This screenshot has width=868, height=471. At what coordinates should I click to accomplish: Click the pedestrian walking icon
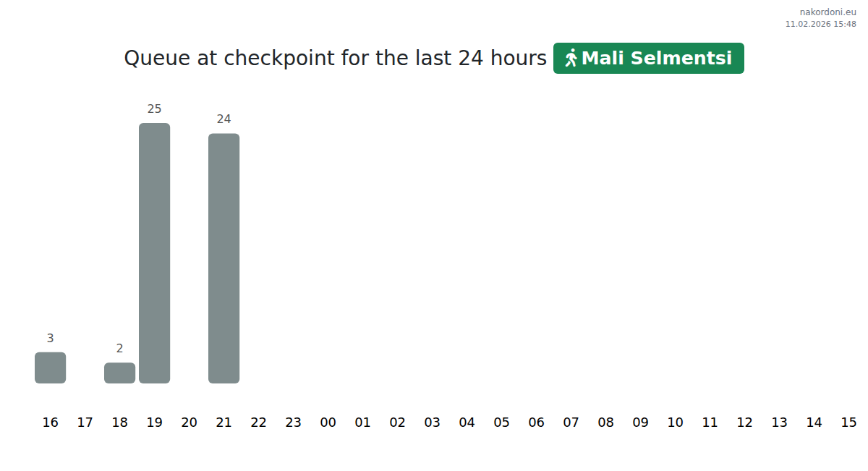point(571,58)
